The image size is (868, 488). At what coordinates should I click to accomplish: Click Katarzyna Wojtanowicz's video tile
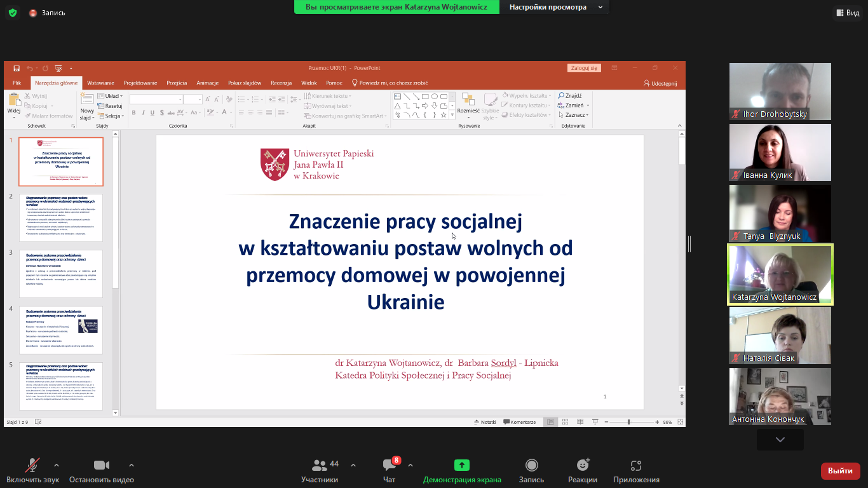[x=780, y=274]
